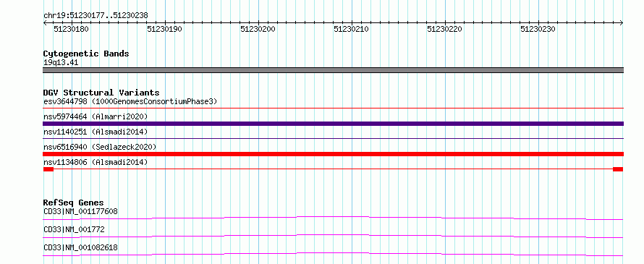Screen dimensions: 644x264
Task: Click the chr19:51230177..51230238 region label
Action: pyautogui.click(x=96, y=16)
